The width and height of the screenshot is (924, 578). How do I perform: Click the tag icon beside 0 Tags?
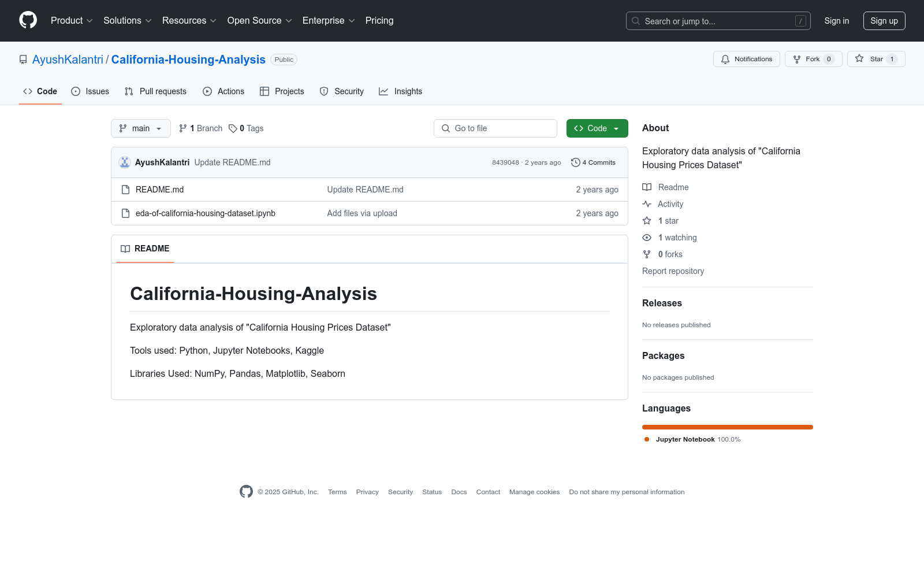coord(233,128)
